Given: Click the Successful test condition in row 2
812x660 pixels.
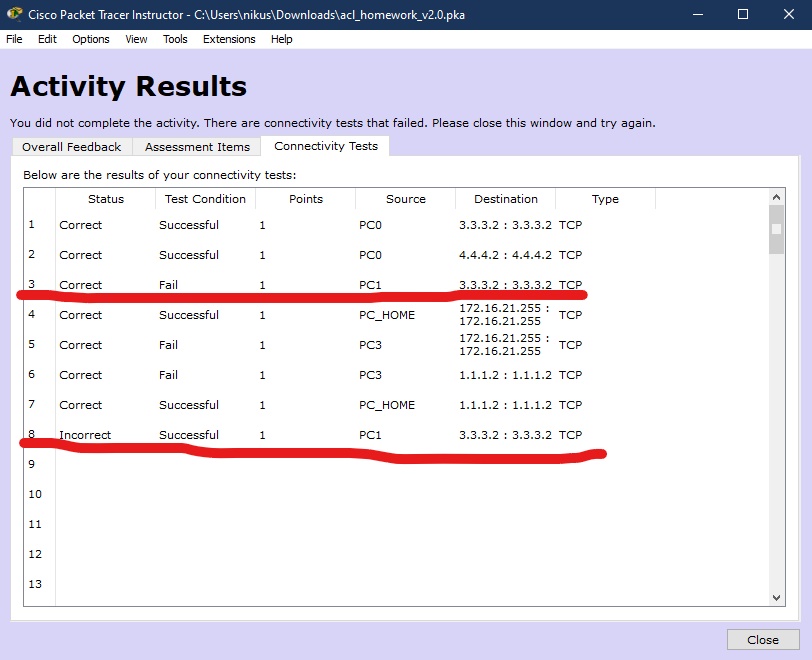Looking at the screenshot, I should pyautogui.click(x=189, y=255).
